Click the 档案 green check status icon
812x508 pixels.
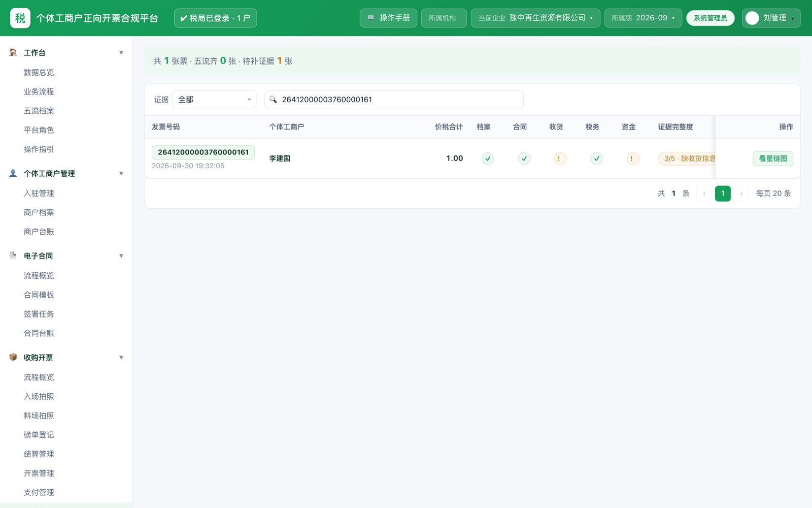coord(488,158)
